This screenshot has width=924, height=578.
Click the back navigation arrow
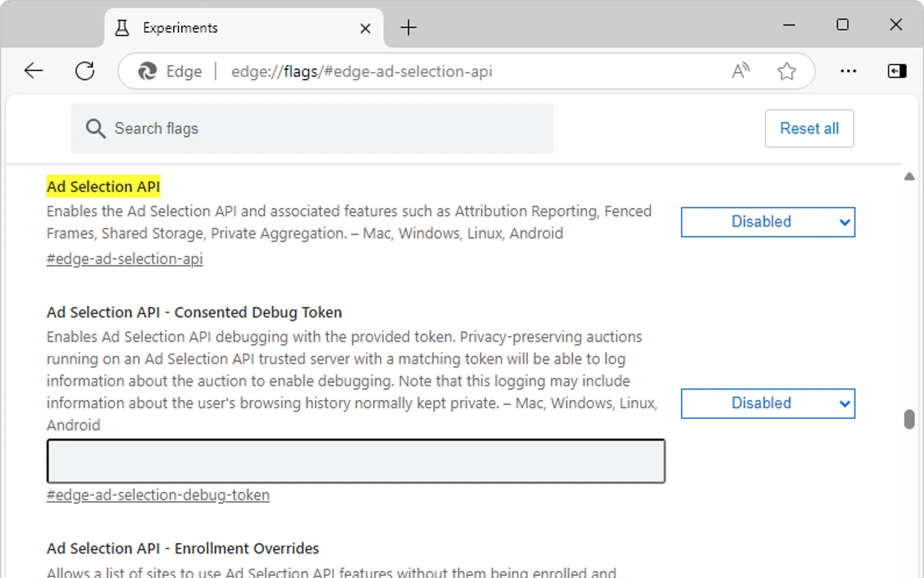33,71
